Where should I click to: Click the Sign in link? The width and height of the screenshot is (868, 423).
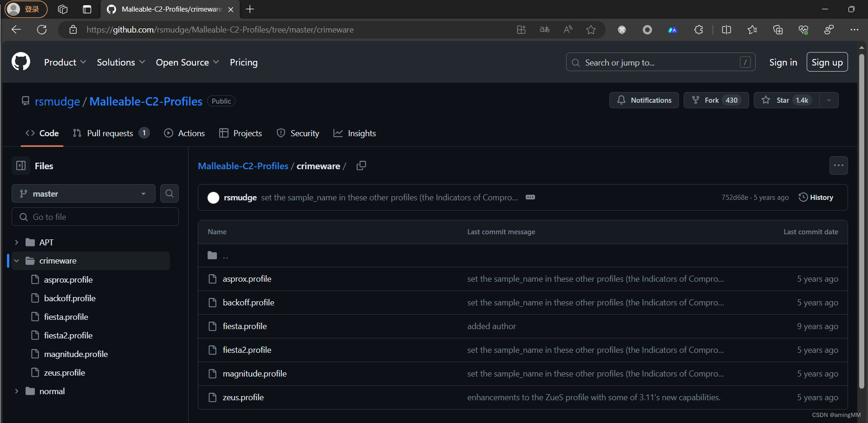(783, 62)
